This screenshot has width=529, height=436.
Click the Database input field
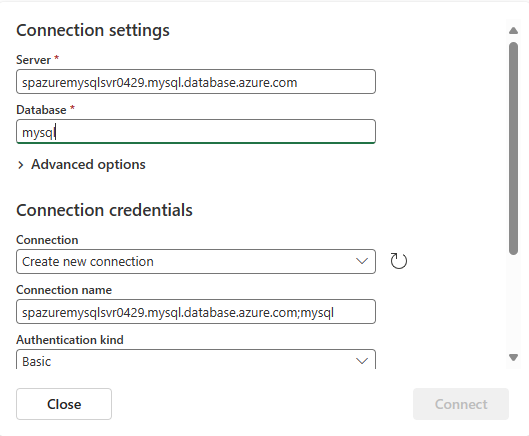pyautogui.click(x=196, y=132)
